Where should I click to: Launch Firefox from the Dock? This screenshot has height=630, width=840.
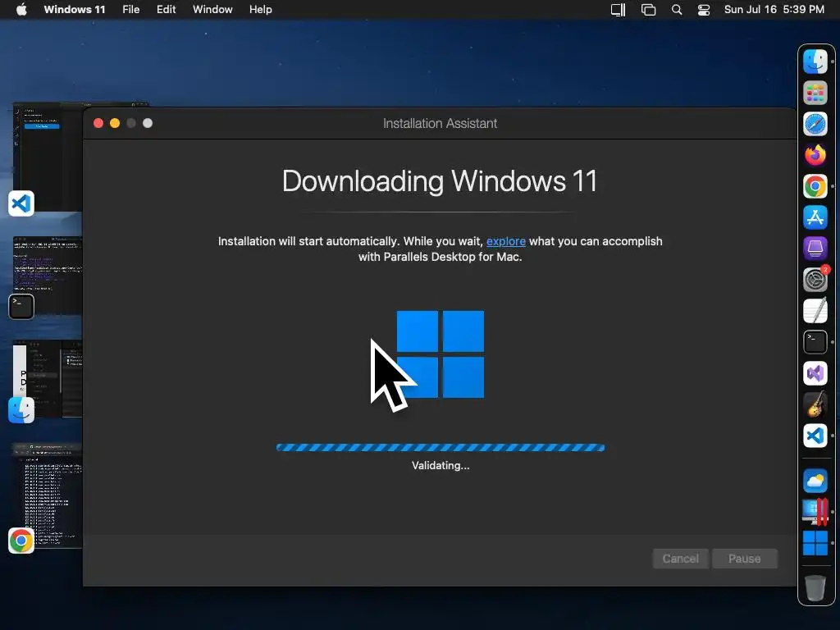tap(815, 155)
